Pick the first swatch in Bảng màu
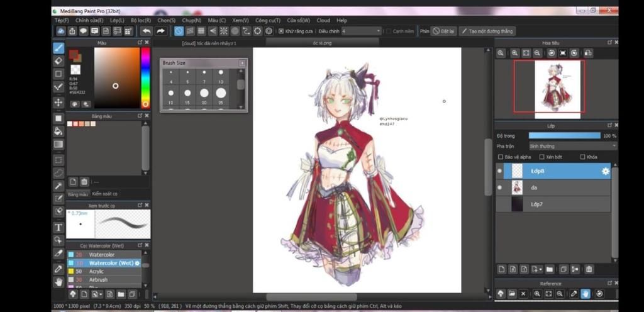 70,123
